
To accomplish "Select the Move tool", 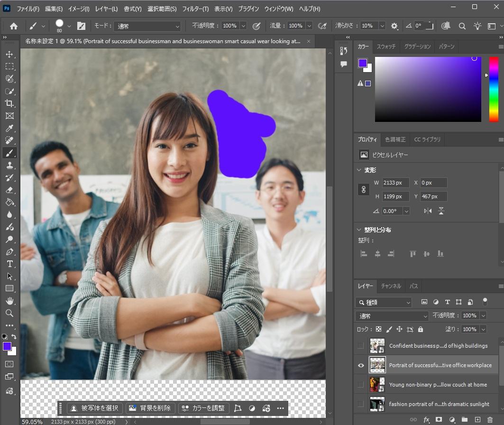I will point(9,54).
